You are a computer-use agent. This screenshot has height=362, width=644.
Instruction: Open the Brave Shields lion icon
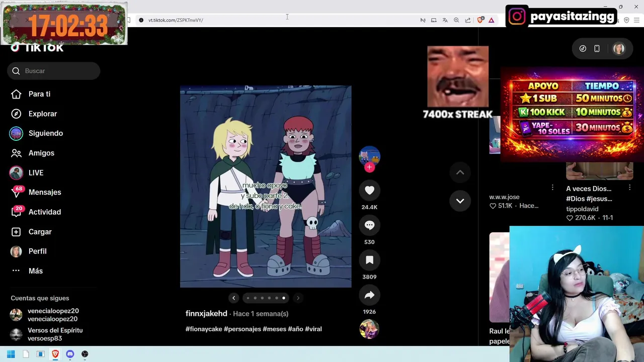(x=480, y=20)
